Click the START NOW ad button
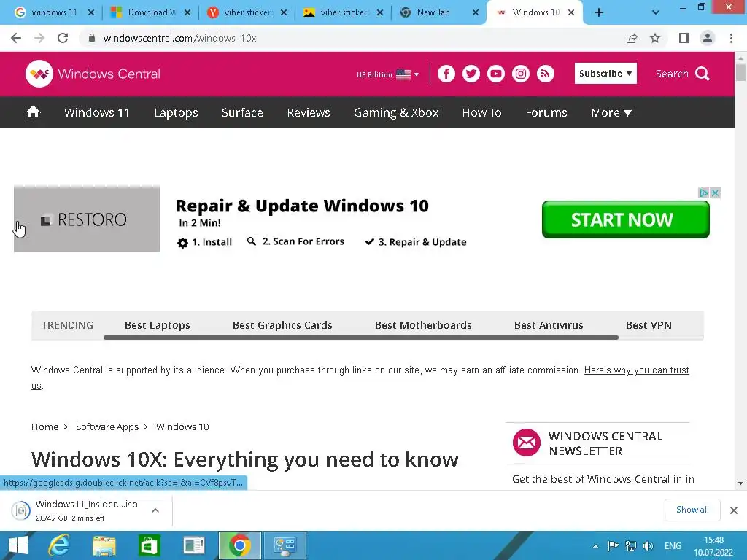Image resolution: width=747 pixels, height=560 pixels. click(x=625, y=219)
